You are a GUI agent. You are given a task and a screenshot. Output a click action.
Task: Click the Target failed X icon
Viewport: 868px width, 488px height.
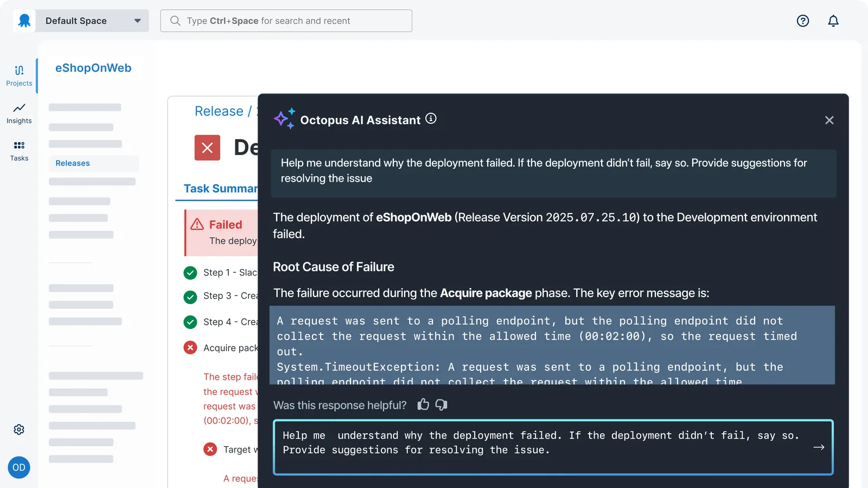[x=210, y=449]
